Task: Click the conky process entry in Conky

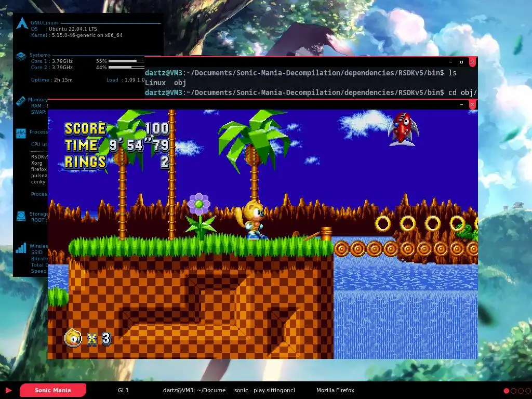Action: coord(38,181)
